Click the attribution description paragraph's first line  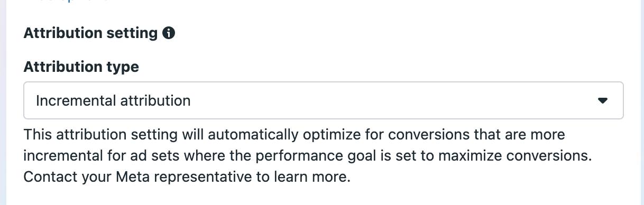(x=295, y=135)
